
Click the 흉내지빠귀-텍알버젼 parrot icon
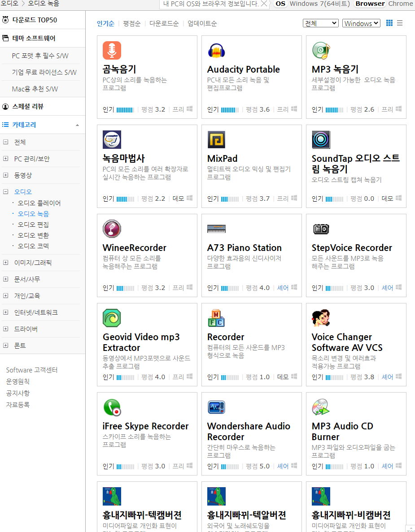pos(216,497)
